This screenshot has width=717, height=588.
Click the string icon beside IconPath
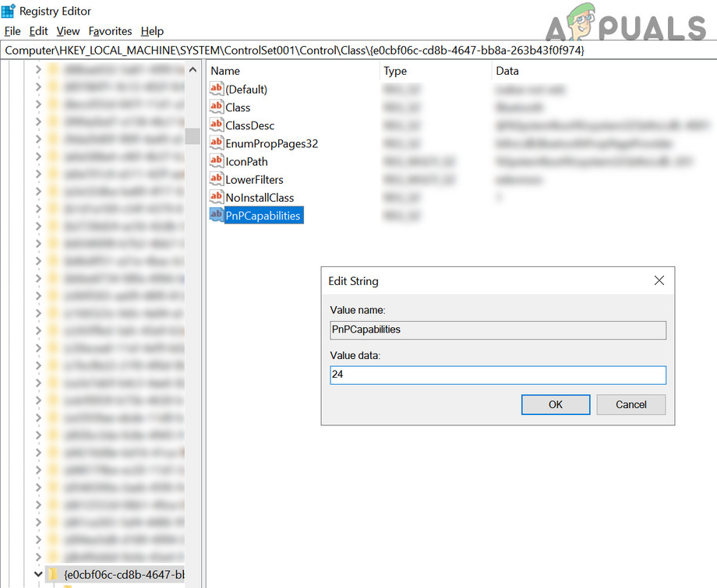pos(217,160)
